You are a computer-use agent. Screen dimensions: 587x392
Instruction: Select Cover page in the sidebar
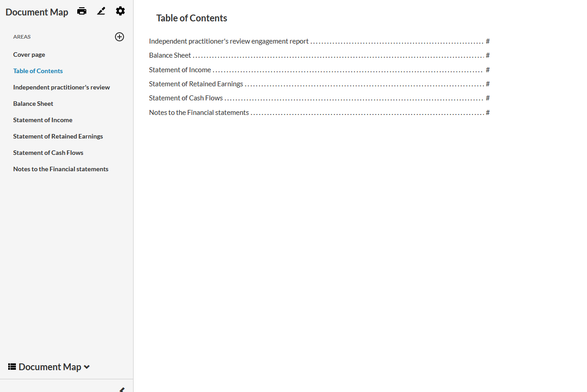29,55
